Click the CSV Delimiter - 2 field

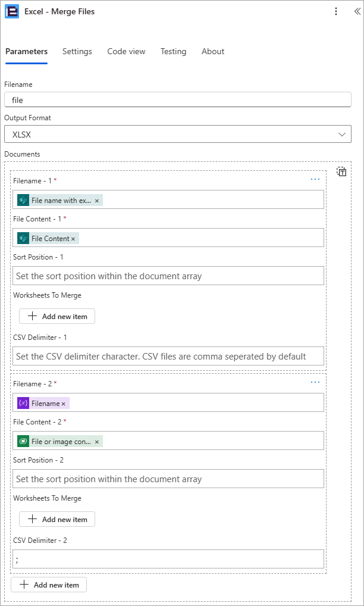[x=168, y=559]
